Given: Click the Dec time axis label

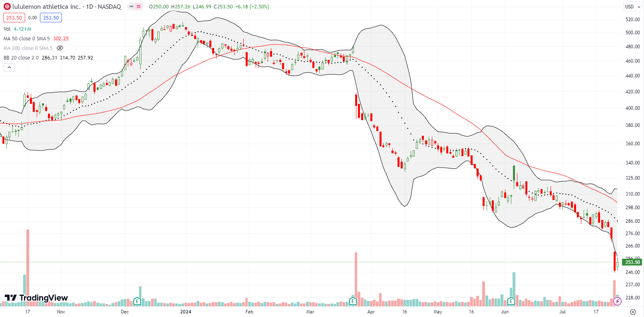Looking at the screenshot, I should 125,311.
